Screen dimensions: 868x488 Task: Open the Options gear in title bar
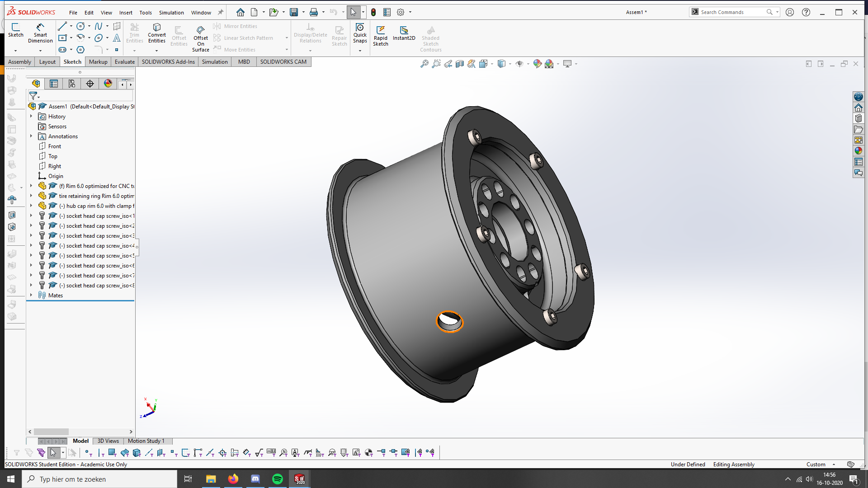click(x=401, y=12)
